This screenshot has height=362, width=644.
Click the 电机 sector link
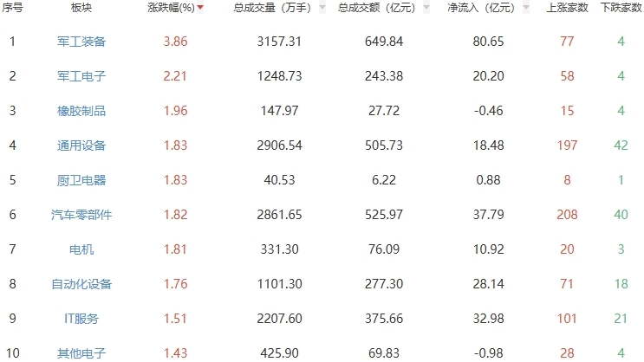coord(81,249)
